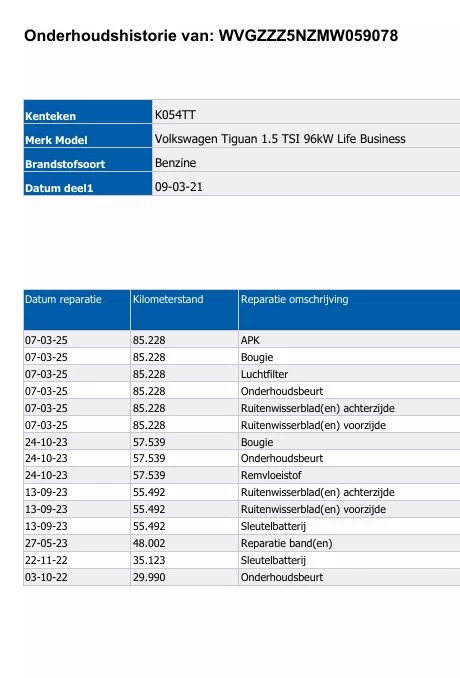
Task: Click the 27-05-23 repair date cell
Action: point(77,543)
